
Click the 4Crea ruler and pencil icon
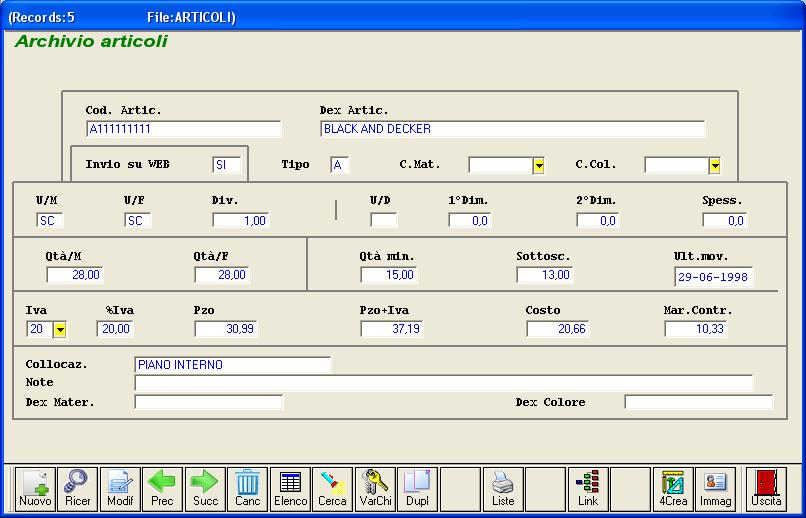673,489
